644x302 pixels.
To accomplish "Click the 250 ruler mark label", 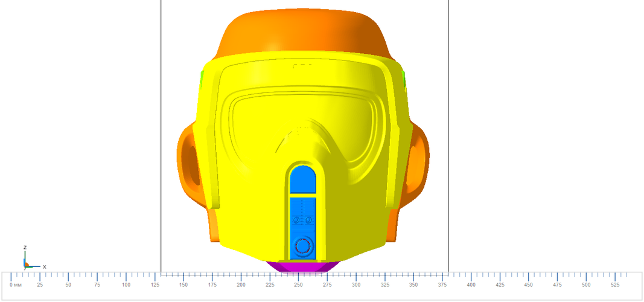I will click(299, 285).
